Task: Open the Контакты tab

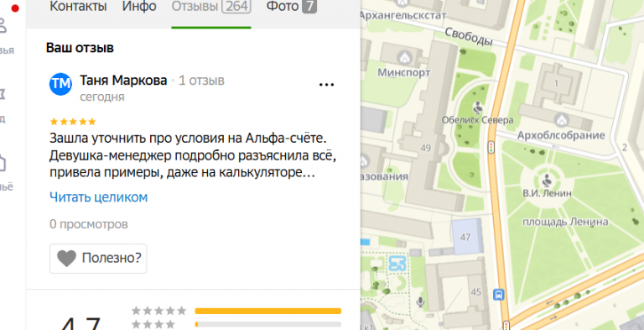Action: 78,7
